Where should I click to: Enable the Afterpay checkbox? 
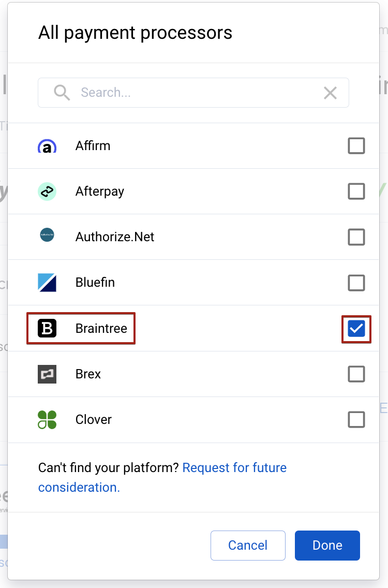(x=356, y=191)
